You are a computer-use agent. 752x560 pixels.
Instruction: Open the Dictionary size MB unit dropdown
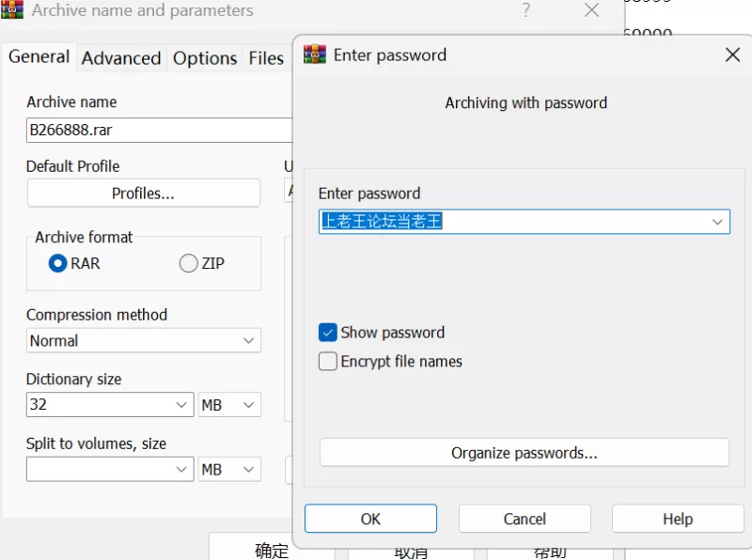229,405
